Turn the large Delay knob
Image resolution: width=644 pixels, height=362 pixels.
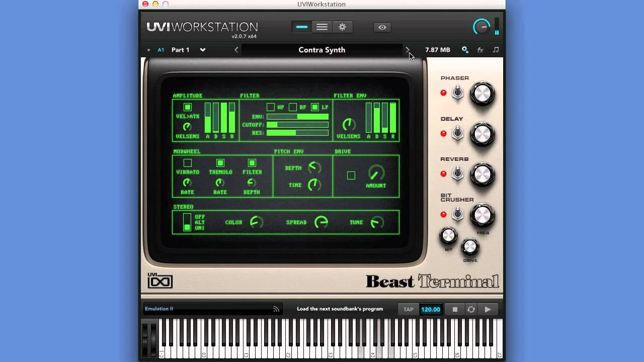click(482, 134)
